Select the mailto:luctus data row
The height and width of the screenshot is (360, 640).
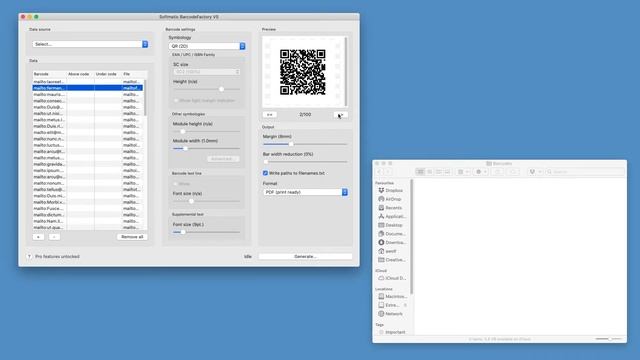(87, 145)
